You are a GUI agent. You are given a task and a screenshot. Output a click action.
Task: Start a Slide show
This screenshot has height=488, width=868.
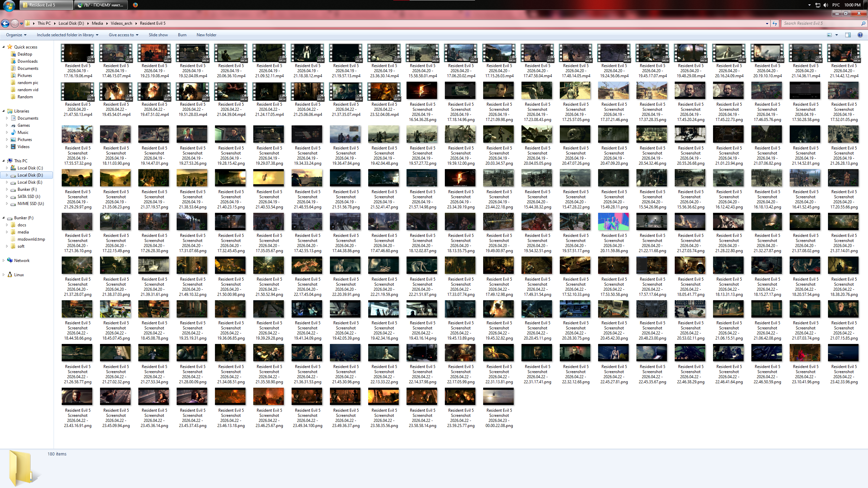158,35
